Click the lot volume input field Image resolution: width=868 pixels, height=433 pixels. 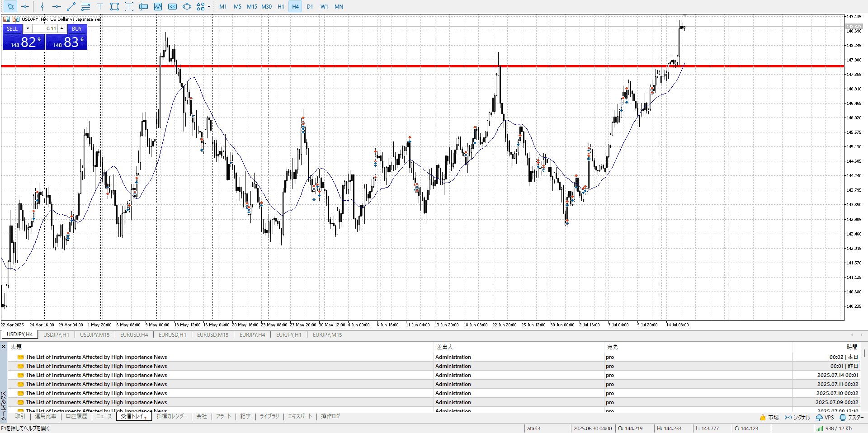click(x=45, y=28)
